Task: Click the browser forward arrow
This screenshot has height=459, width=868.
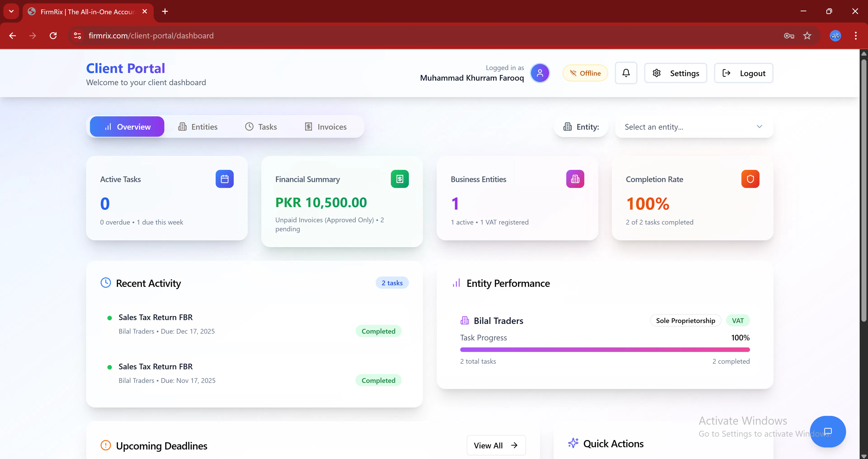Action: tap(33, 36)
